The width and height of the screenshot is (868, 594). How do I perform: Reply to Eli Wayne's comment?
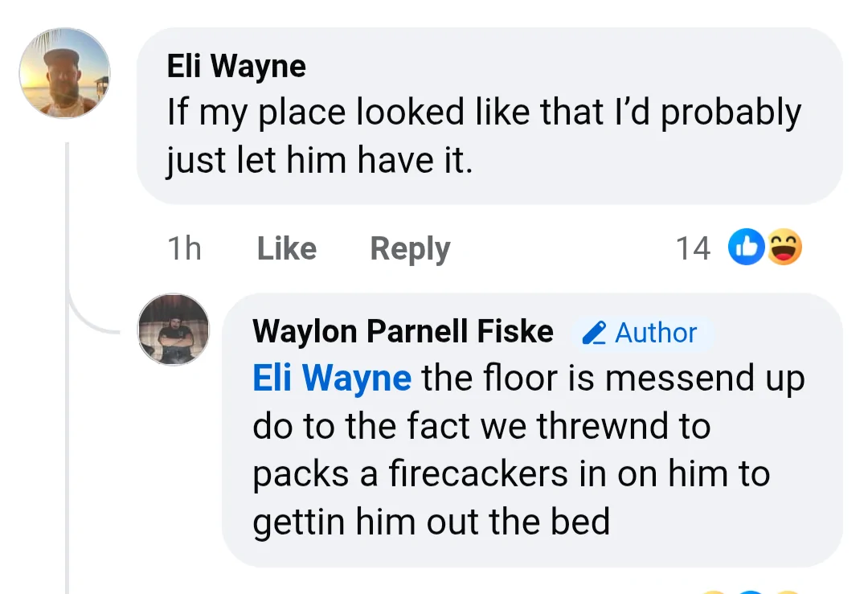coord(410,248)
